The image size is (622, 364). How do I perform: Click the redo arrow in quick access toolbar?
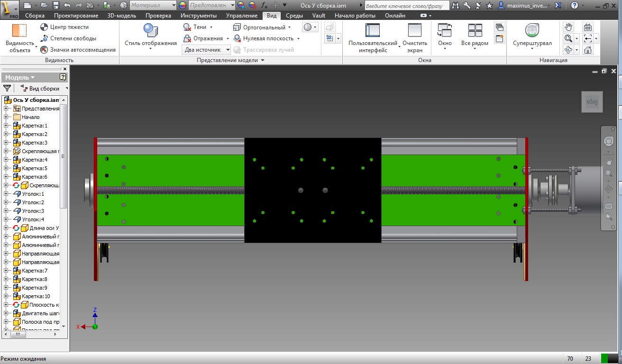78,5
